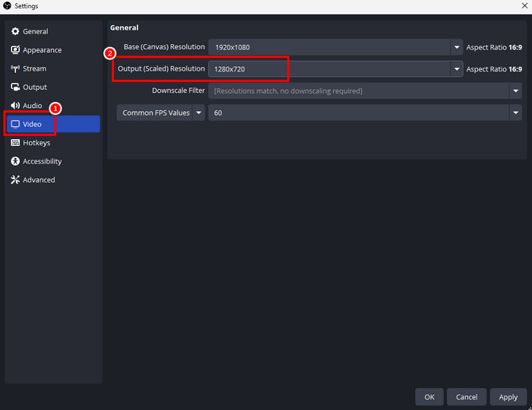Open the Downscale Filter dropdown
The height and width of the screenshot is (410, 532).
365,91
